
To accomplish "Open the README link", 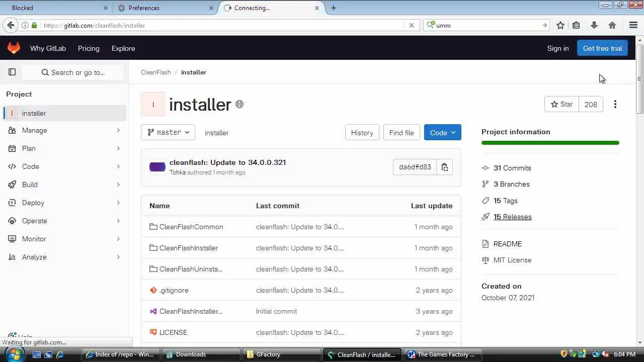I will [507, 244].
